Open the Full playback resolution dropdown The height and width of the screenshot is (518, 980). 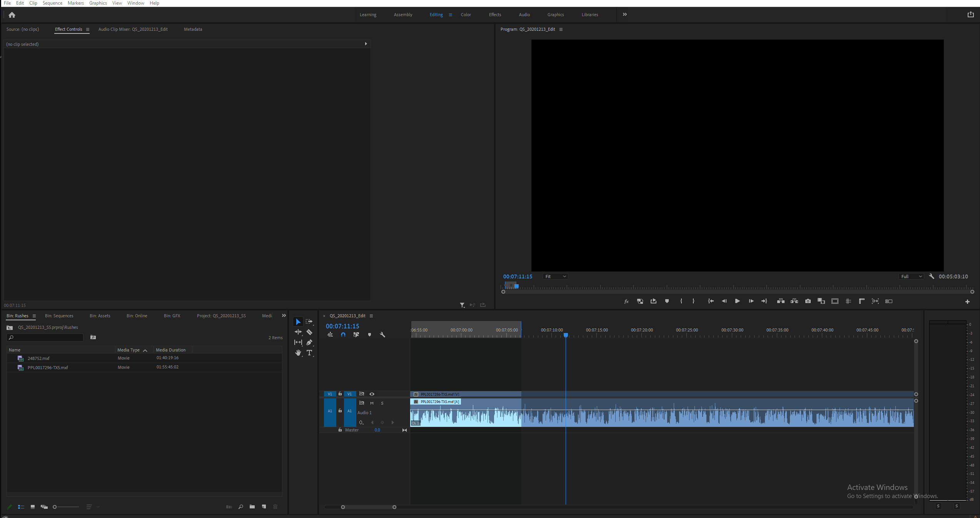click(x=911, y=276)
